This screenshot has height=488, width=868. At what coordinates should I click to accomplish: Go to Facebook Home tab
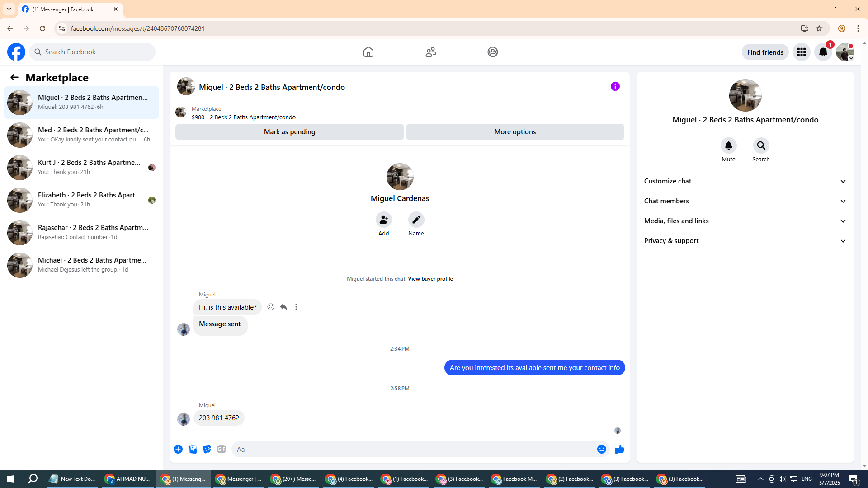coord(368,52)
